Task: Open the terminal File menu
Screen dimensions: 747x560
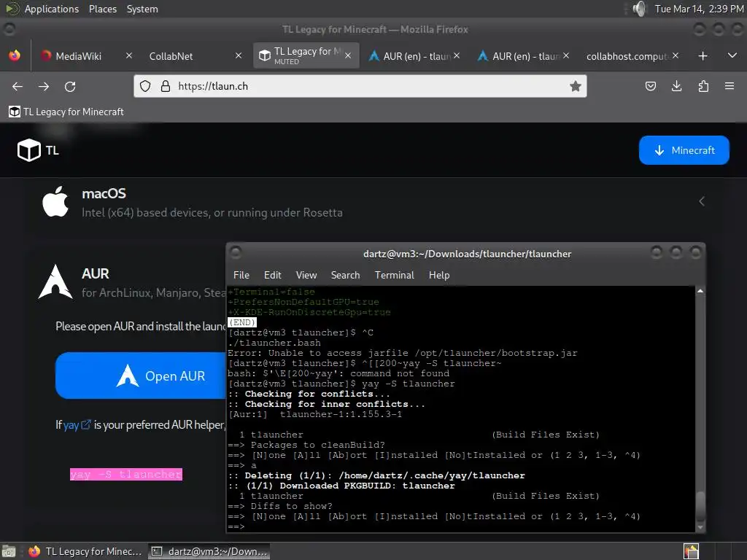Action: coord(241,275)
